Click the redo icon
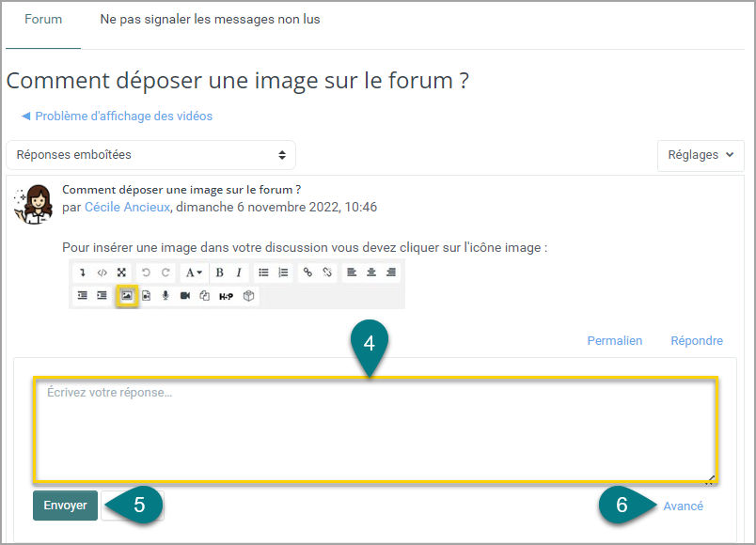This screenshot has width=756, height=545. coord(165,272)
